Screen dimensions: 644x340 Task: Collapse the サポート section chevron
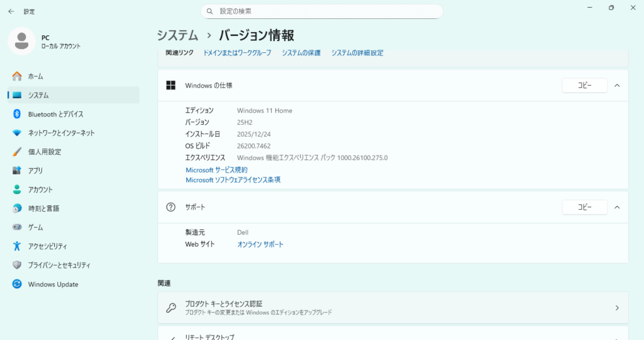(616, 207)
